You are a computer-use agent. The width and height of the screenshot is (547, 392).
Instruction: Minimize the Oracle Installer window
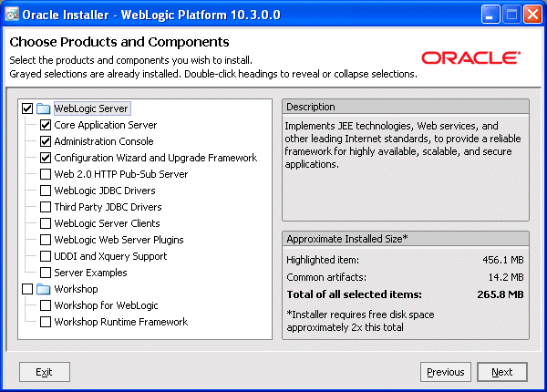click(x=490, y=15)
